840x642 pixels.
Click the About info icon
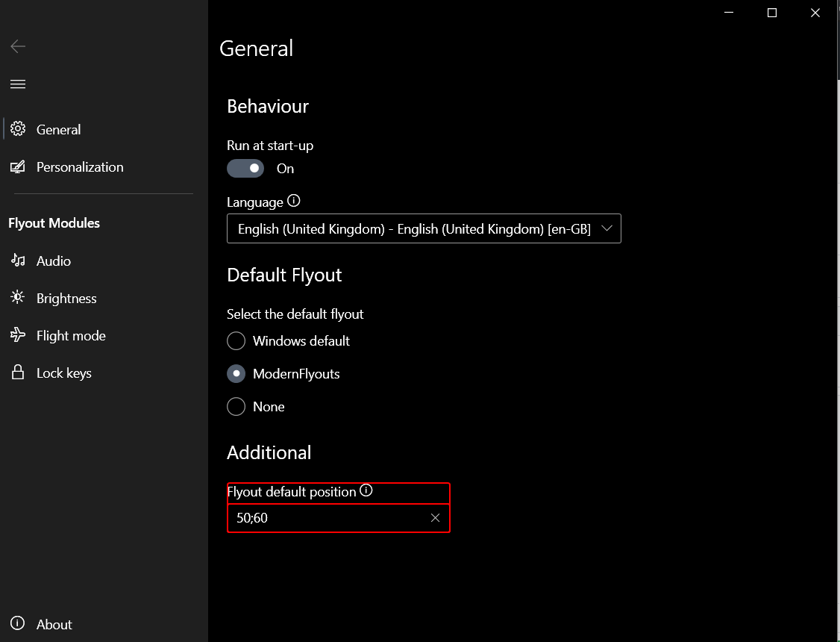click(x=18, y=623)
